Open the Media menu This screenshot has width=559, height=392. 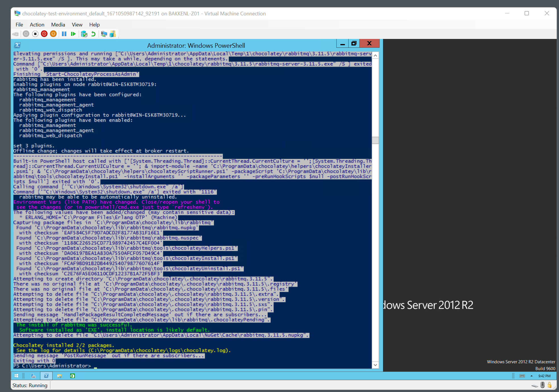(x=58, y=25)
